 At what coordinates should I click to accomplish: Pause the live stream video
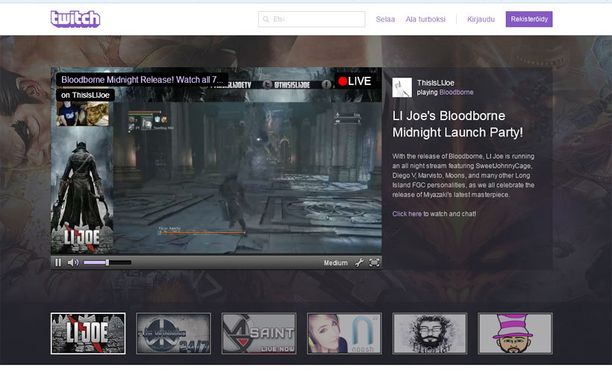(x=58, y=263)
